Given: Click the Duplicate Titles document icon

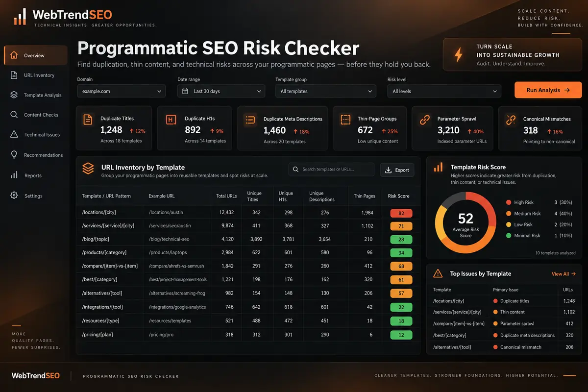Looking at the screenshot, I should [88, 119].
